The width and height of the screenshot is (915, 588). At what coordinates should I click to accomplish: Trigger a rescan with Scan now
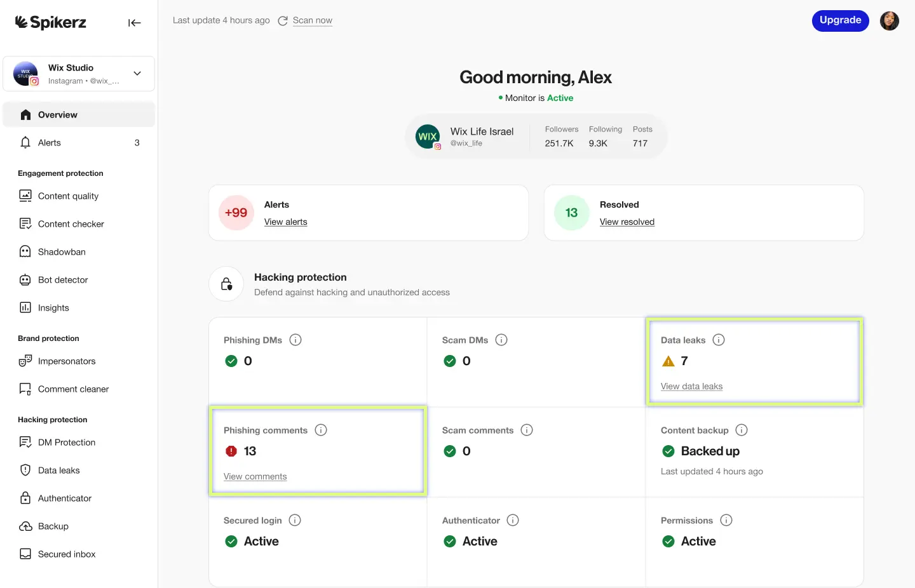312,20
